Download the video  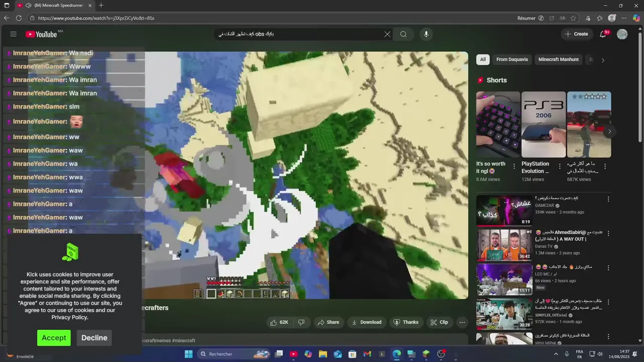coord(366,322)
